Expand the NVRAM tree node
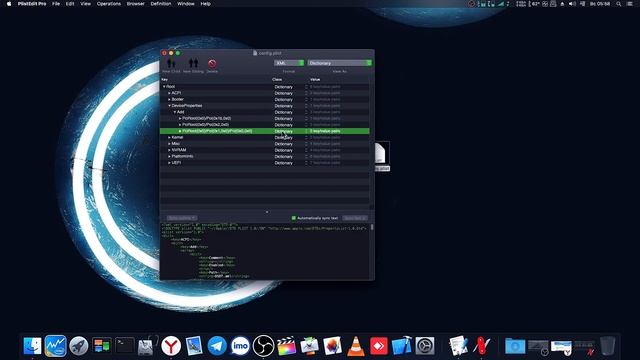Image resolution: width=640 pixels, height=360 pixels. [x=169, y=150]
